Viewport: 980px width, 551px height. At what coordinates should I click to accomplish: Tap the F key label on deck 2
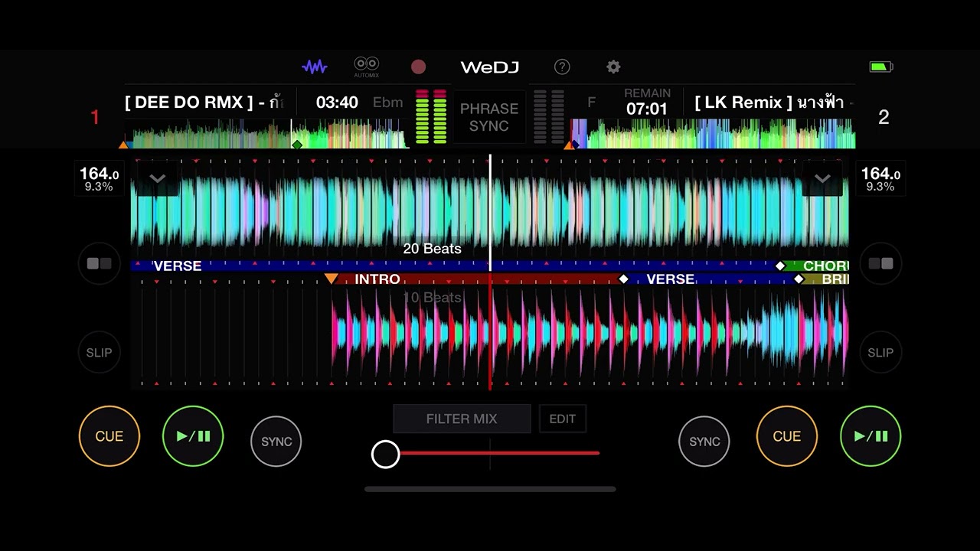click(x=591, y=102)
